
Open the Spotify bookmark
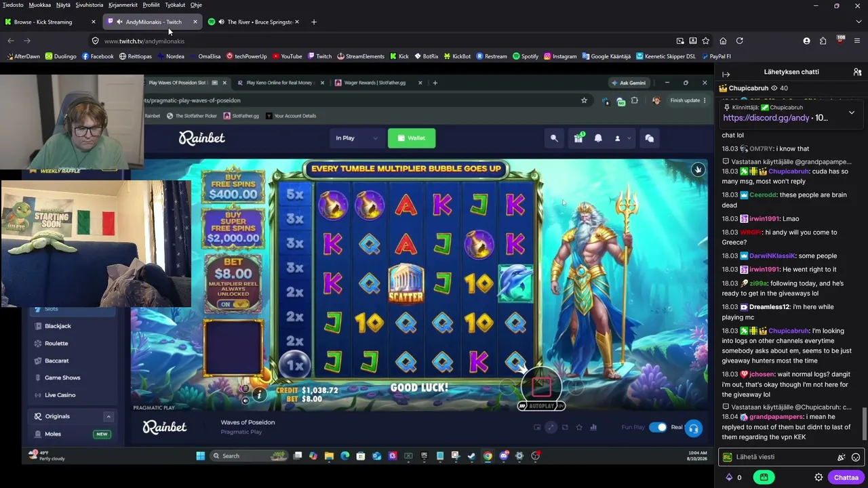526,56
